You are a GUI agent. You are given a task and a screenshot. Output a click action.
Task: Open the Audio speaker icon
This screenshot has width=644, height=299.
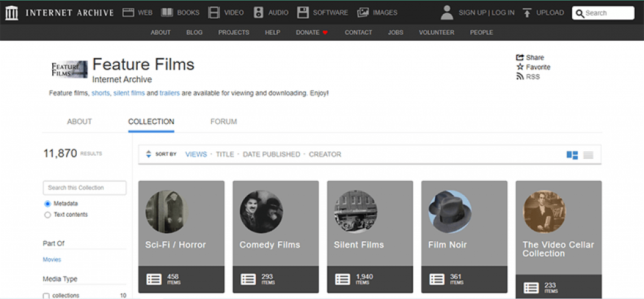pos(258,13)
